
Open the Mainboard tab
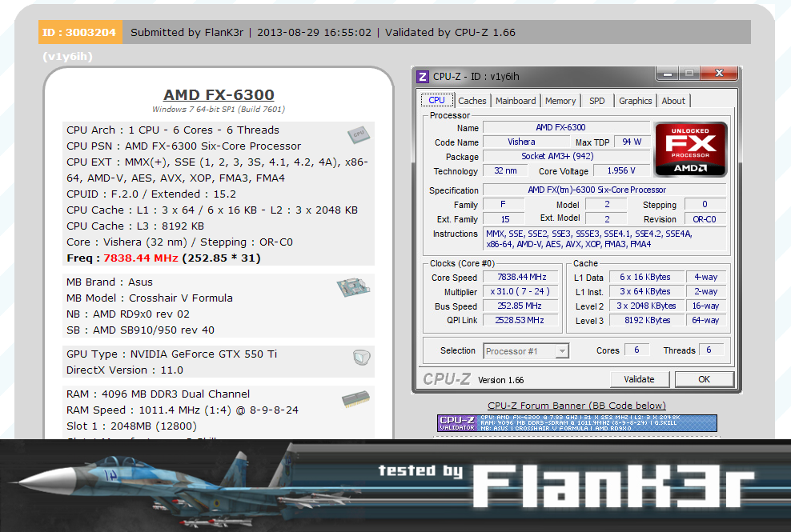point(516,101)
